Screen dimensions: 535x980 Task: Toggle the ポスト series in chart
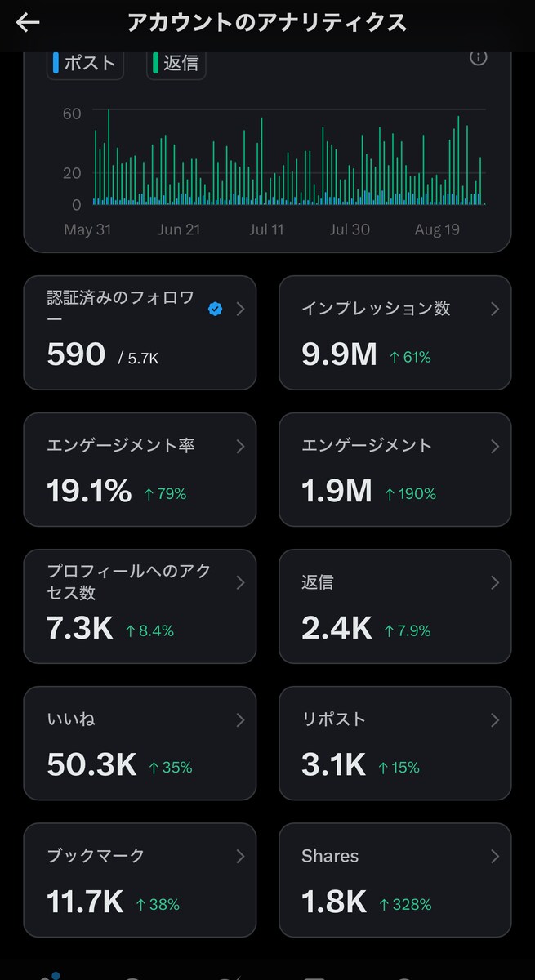pos(86,64)
